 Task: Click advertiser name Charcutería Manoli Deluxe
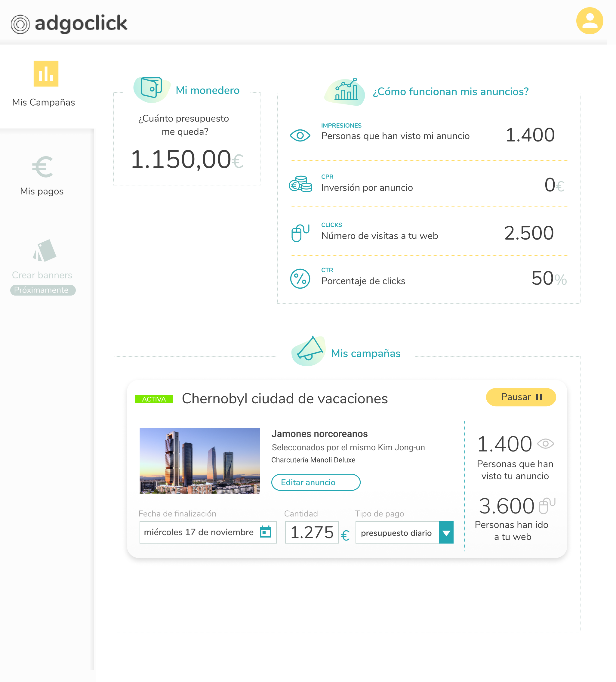coord(313,460)
